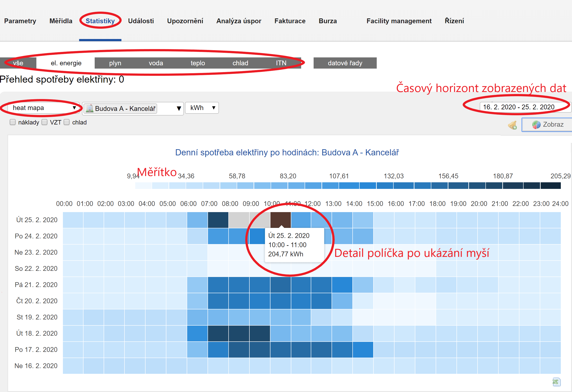Expand the Budova A - Kancelář selector
Screen dimensions: 572x392
133,108
